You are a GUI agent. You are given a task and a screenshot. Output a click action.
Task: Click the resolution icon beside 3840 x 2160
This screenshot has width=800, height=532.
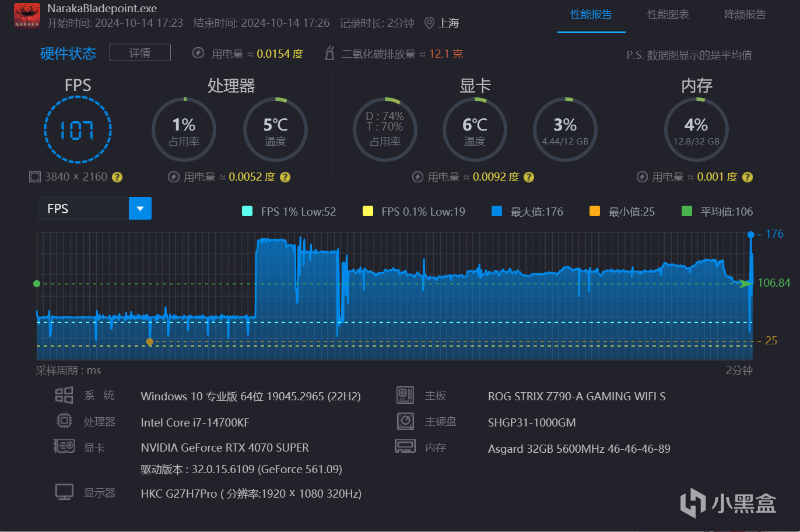(x=35, y=177)
